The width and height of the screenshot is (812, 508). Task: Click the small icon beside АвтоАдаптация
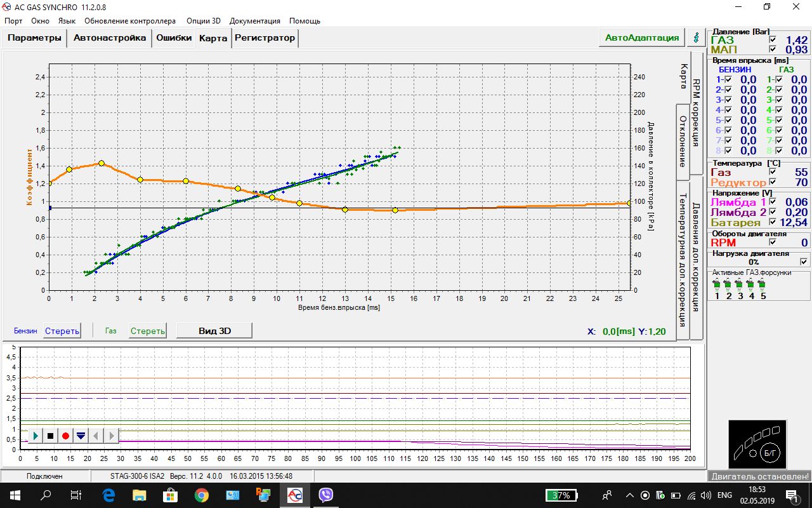point(697,37)
